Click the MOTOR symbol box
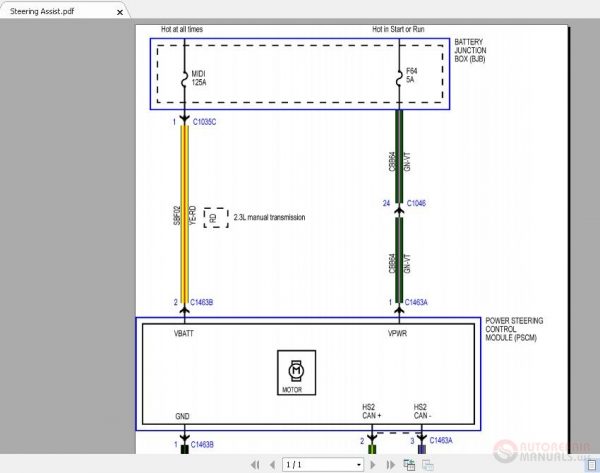The width and height of the screenshot is (600, 473). point(297,372)
